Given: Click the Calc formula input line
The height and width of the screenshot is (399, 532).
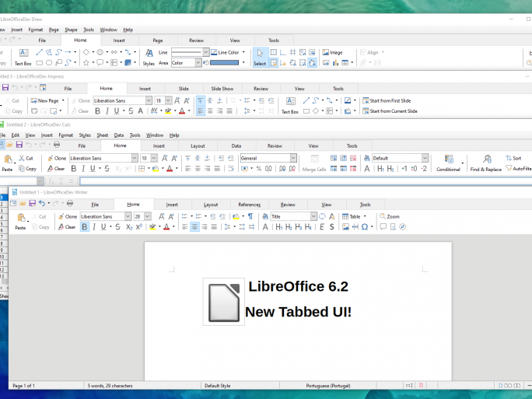Looking at the screenshot, I should 306,181.
